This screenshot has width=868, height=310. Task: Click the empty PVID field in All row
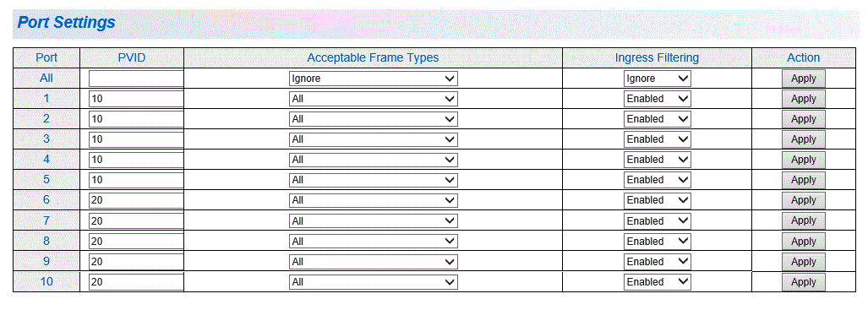pyautogui.click(x=136, y=79)
